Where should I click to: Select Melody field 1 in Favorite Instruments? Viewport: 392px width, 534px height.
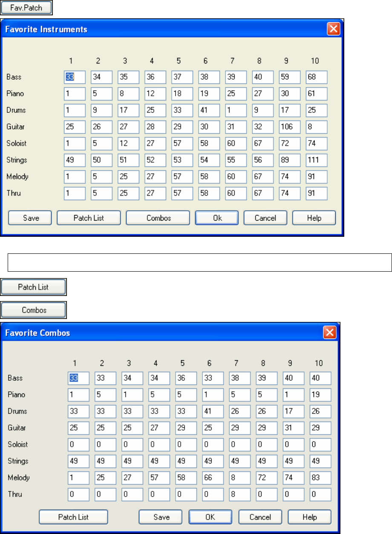coord(75,177)
